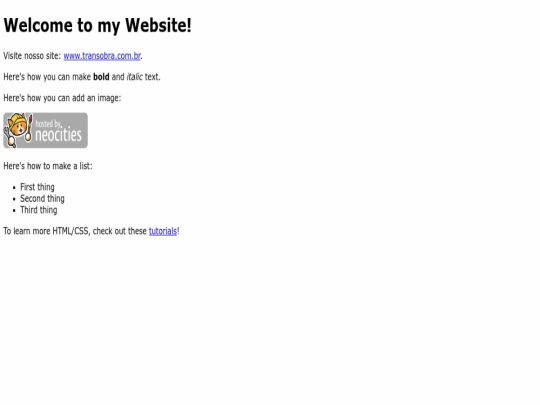Click the 'hosted by' text inside the badge
Viewport: 540px width, 405px height.
48,124
